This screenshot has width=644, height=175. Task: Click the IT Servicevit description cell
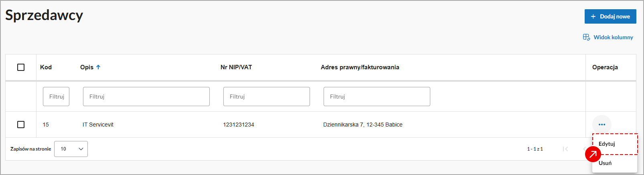(98, 125)
